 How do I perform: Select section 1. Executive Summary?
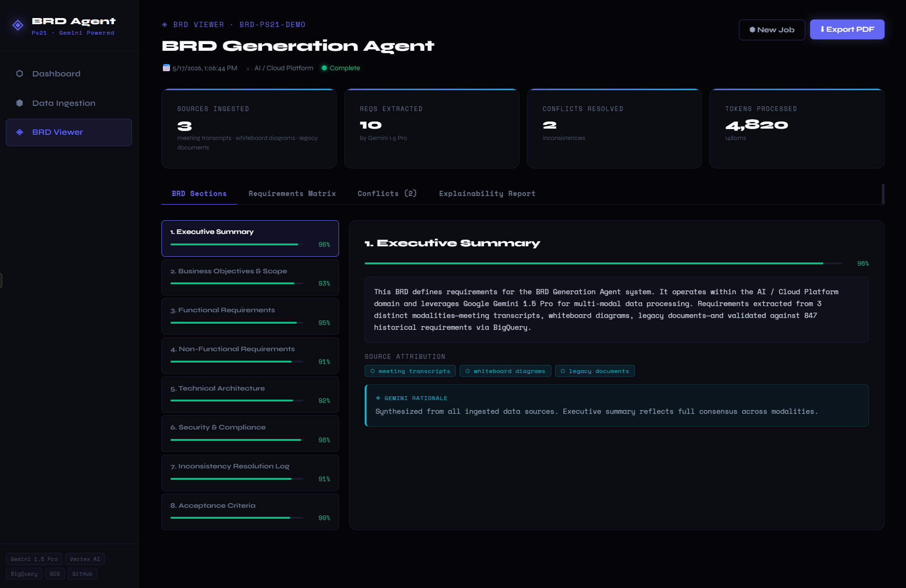click(250, 238)
